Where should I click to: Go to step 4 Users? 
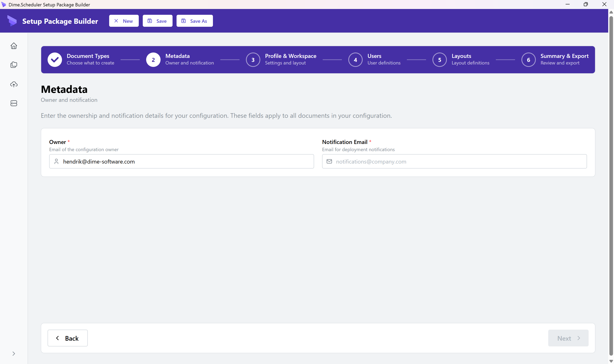point(355,60)
